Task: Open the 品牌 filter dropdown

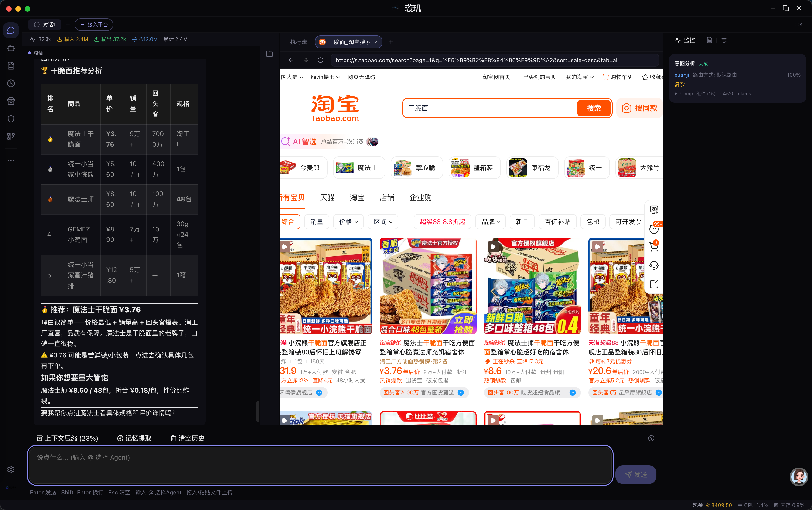Action: click(x=491, y=221)
